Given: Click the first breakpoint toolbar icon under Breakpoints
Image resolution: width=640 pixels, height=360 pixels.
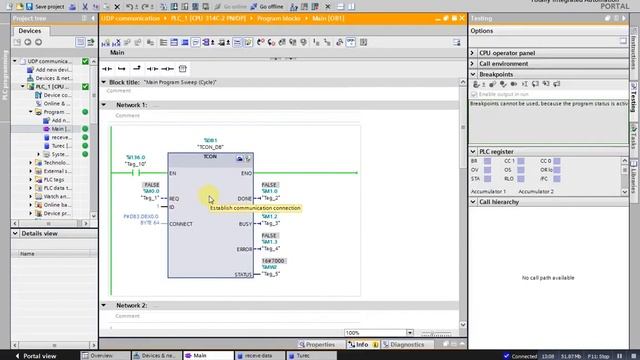Looking at the screenshot, I should click(476, 84).
